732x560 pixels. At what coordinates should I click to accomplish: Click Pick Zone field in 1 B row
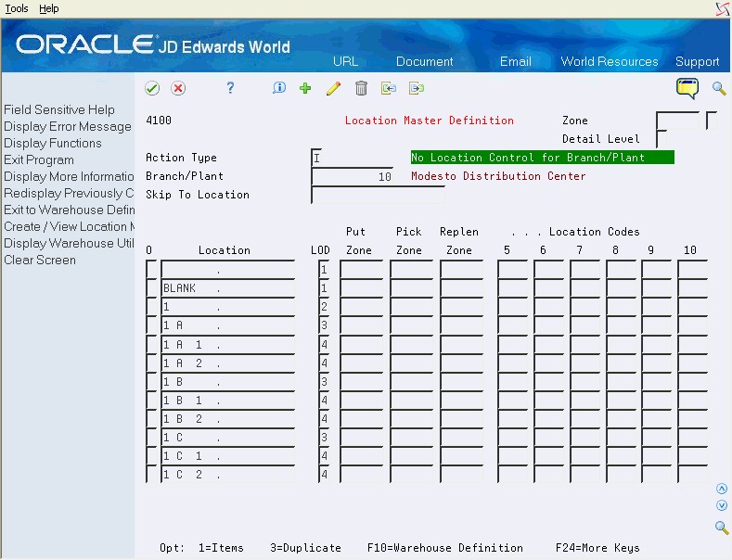411,382
